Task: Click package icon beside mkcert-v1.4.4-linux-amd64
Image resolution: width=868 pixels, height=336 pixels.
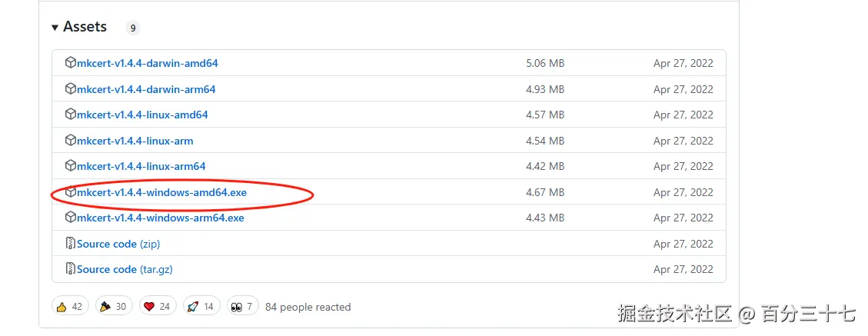Action: (71, 115)
